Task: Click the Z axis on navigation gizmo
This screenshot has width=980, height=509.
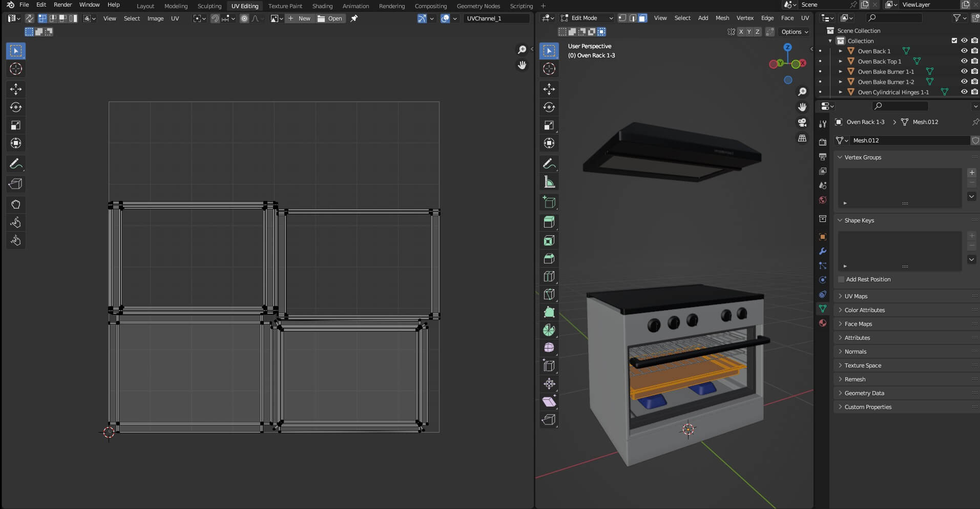Action: tap(787, 47)
